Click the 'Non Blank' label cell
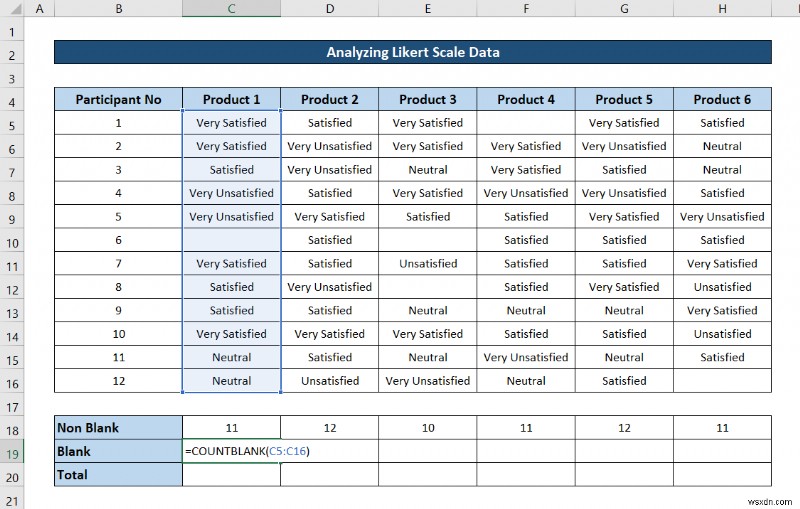 click(x=118, y=427)
